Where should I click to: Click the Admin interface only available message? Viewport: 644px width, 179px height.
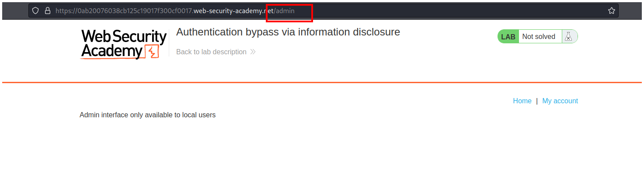[x=147, y=115]
